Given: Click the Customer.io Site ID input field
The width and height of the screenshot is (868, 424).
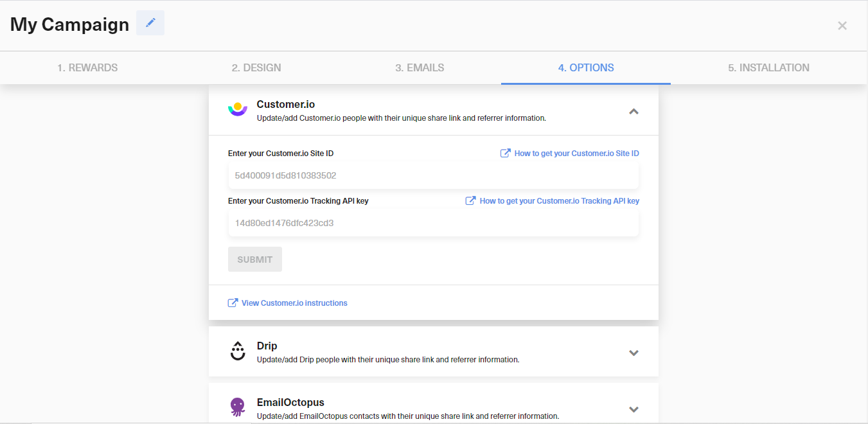Looking at the screenshot, I should click(x=434, y=175).
